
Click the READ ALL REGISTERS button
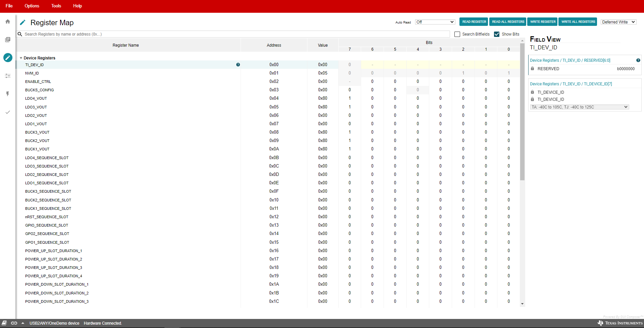(508, 22)
